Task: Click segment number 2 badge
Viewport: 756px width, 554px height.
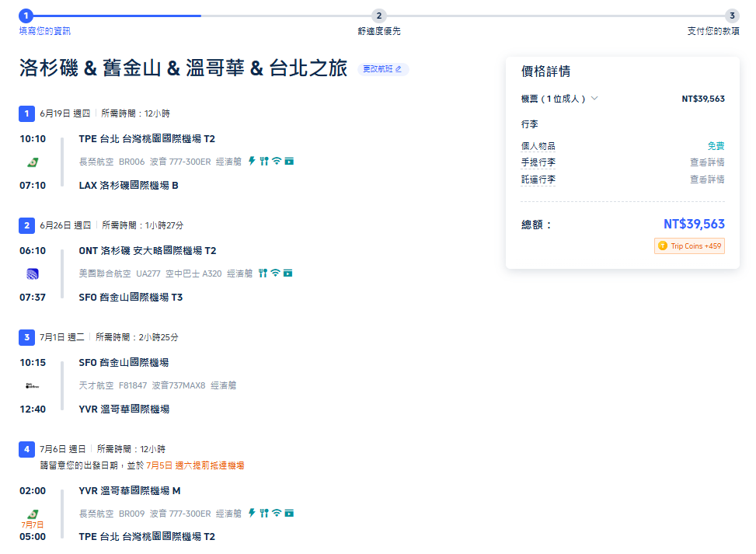Action: coord(26,225)
